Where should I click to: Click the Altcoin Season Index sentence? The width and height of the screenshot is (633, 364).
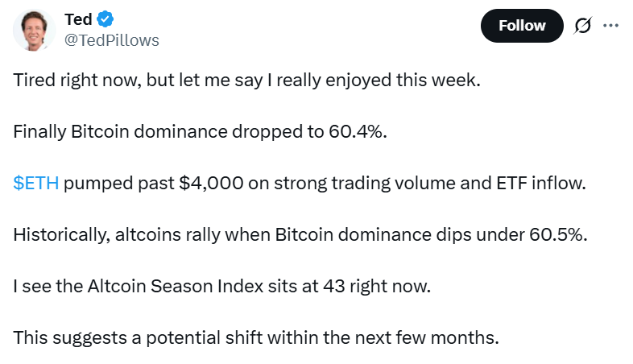pyautogui.click(x=221, y=286)
